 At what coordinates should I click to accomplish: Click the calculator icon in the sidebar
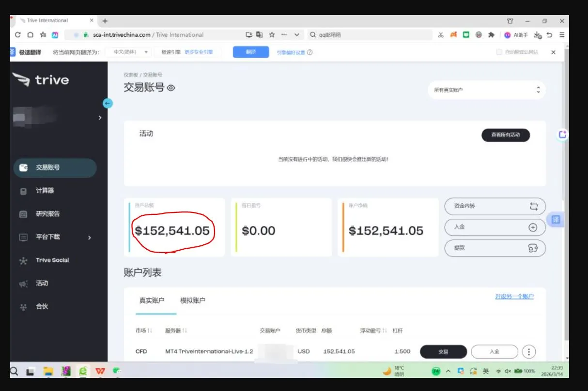(23, 191)
